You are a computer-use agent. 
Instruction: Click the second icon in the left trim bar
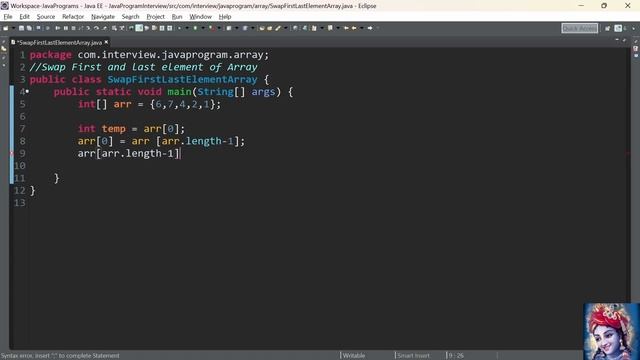click(4, 49)
